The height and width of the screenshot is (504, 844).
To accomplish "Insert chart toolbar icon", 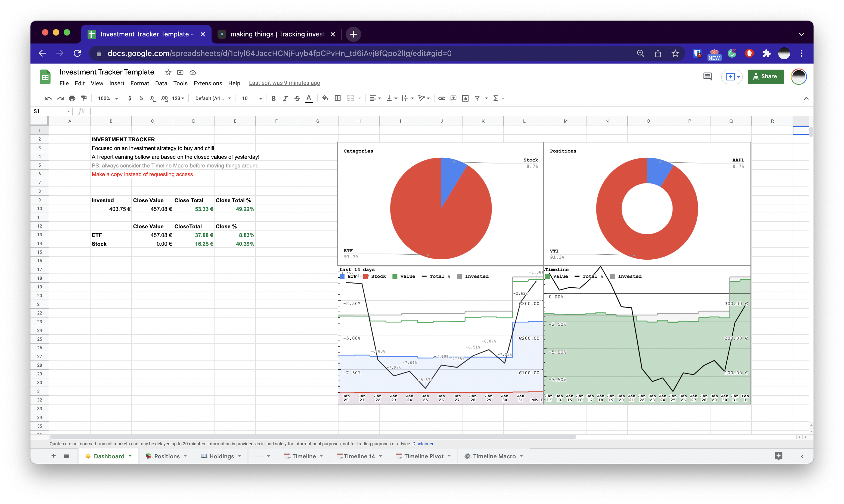I will point(465,98).
